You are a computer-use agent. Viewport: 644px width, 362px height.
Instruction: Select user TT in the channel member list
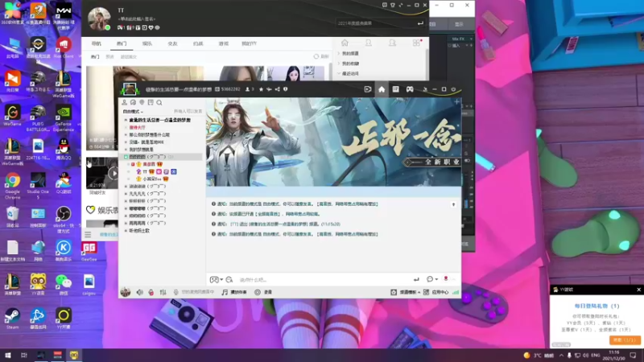[x=145, y=171]
